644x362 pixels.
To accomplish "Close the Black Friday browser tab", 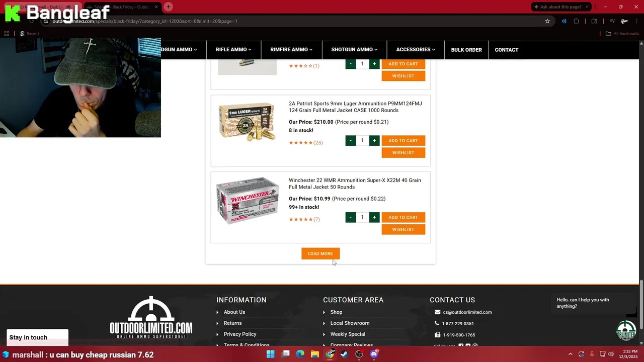I will point(156,7).
